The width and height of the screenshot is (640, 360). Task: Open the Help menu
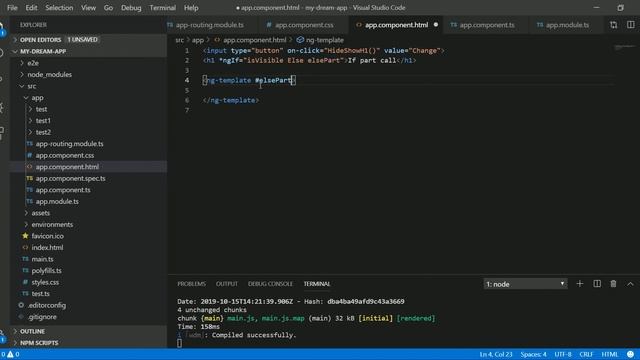tap(191, 8)
